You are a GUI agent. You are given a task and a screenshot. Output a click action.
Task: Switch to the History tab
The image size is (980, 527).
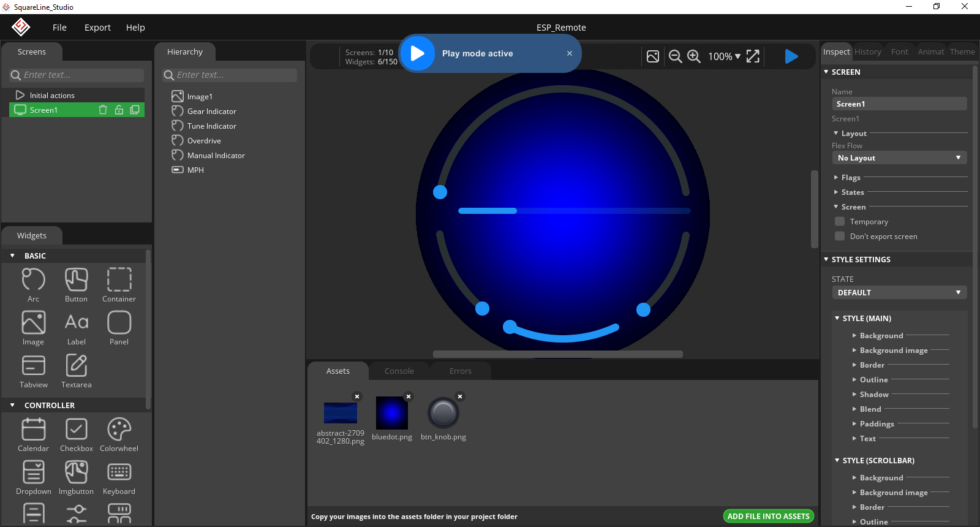coord(868,52)
